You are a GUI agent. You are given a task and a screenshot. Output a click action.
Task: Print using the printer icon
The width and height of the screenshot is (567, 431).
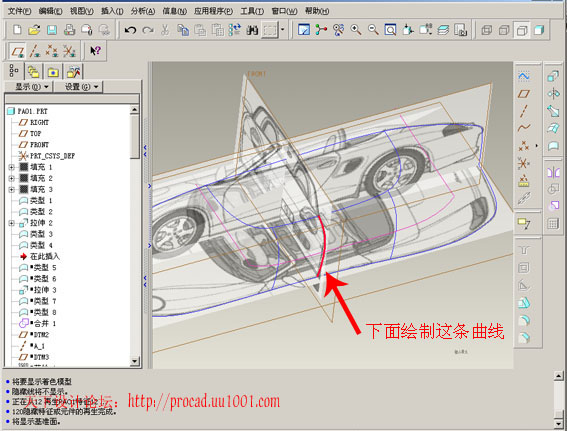coord(69,29)
